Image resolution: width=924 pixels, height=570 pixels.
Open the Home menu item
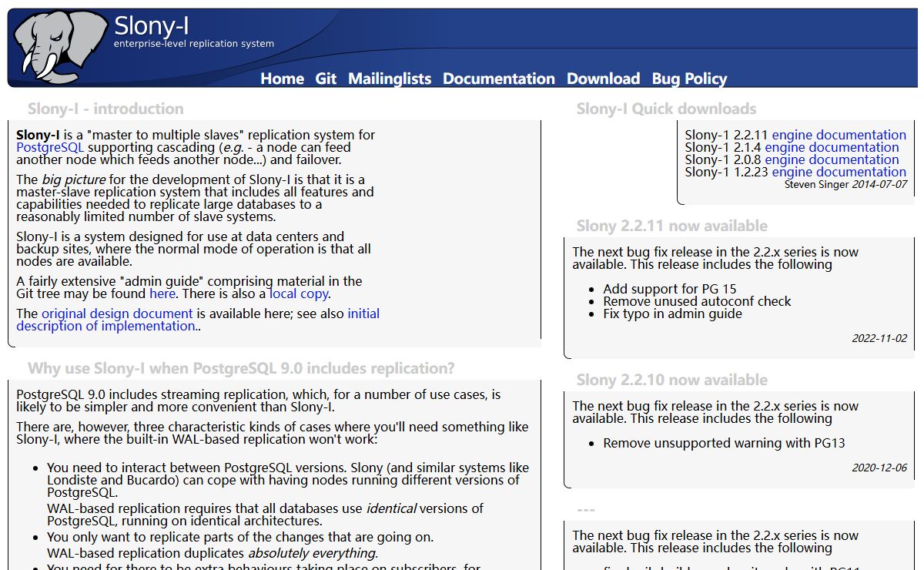(x=282, y=79)
